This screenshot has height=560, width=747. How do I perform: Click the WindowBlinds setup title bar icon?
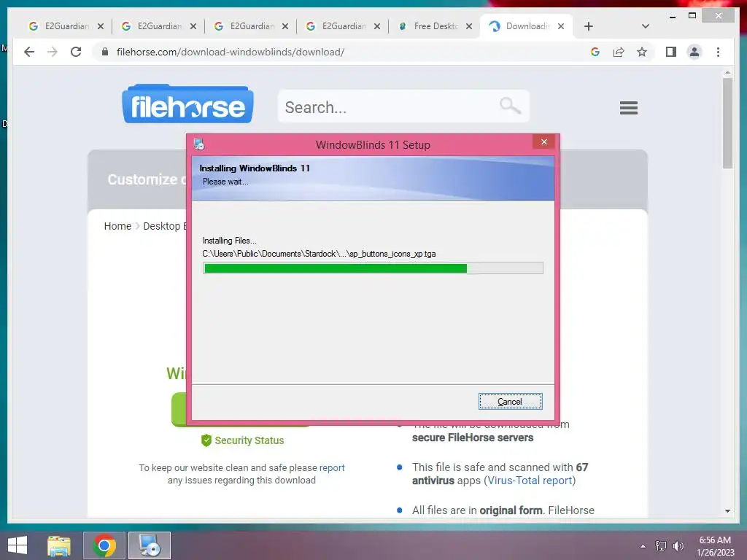click(199, 144)
